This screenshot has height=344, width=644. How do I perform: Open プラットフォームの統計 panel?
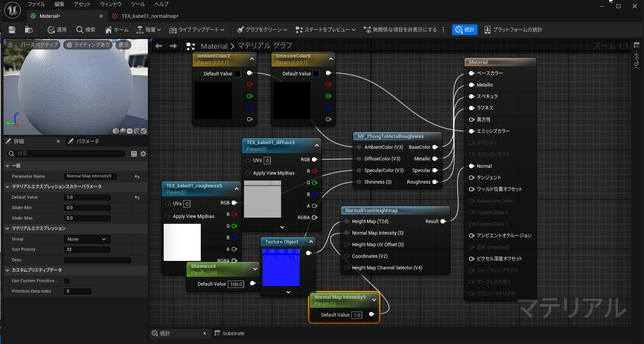click(513, 30)
